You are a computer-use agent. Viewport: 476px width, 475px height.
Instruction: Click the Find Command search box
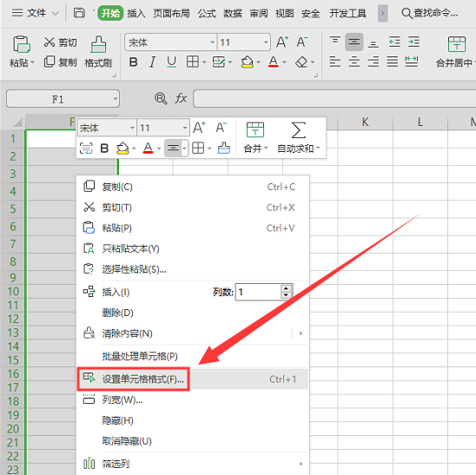coord(429,13)
